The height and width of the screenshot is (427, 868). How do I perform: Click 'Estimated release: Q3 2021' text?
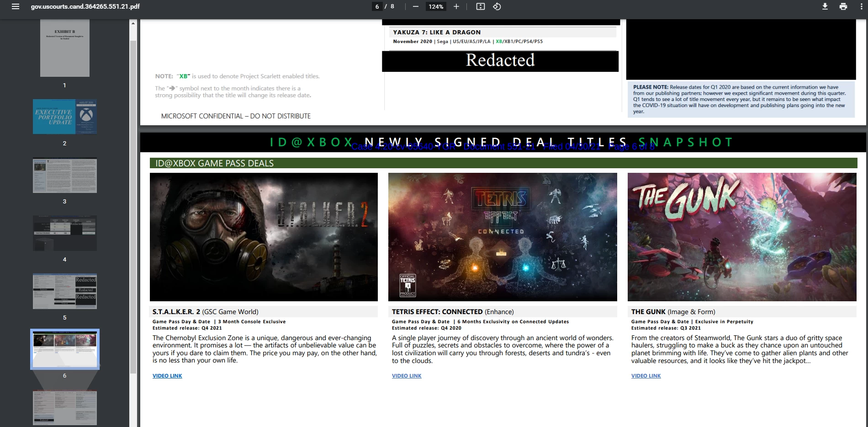[x=666, y=328]
